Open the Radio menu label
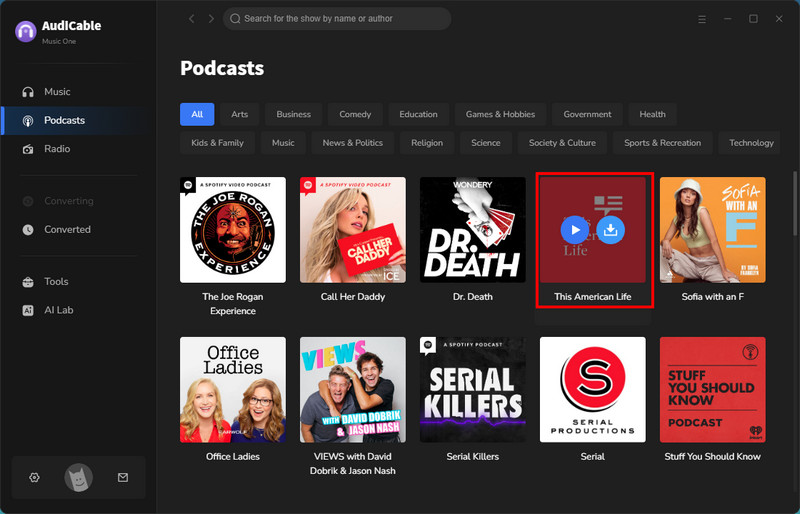 [57, 149]
